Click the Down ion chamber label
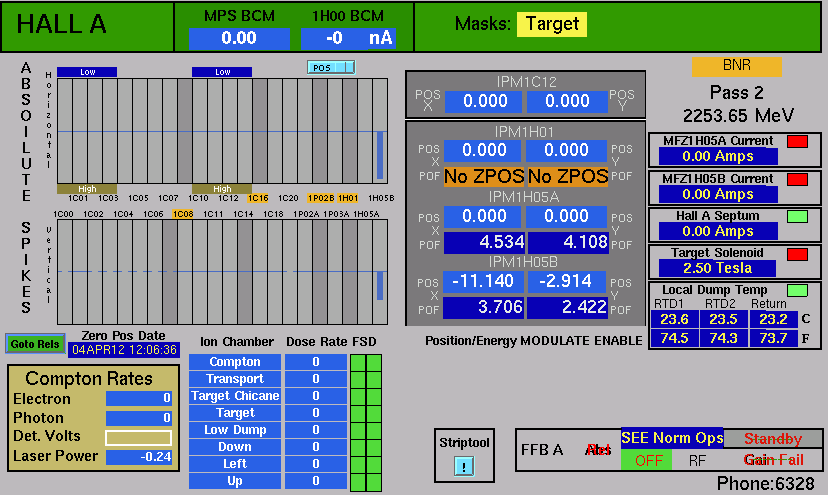Image resolution: width=828 pixels, height=495 pixels. point(235,447)
